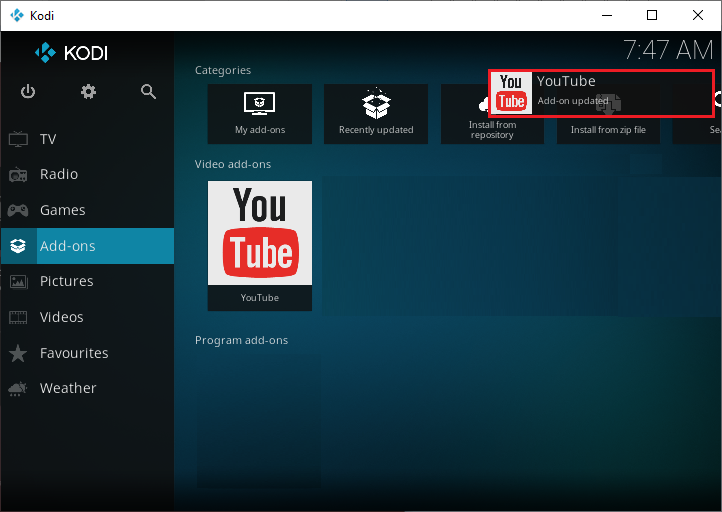Open the Radio menu item

click(x=87, y=174)
